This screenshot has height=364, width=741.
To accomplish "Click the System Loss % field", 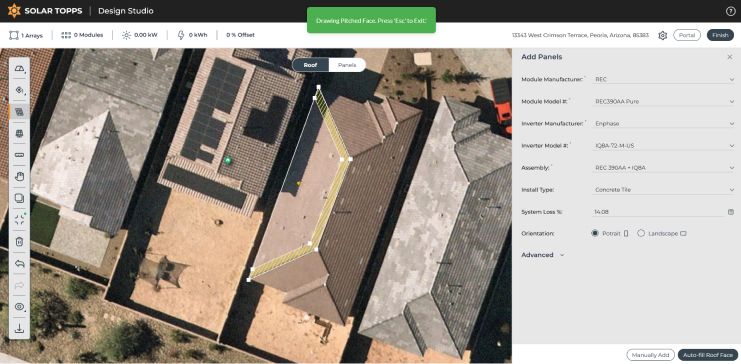I will tap(660, 212).
